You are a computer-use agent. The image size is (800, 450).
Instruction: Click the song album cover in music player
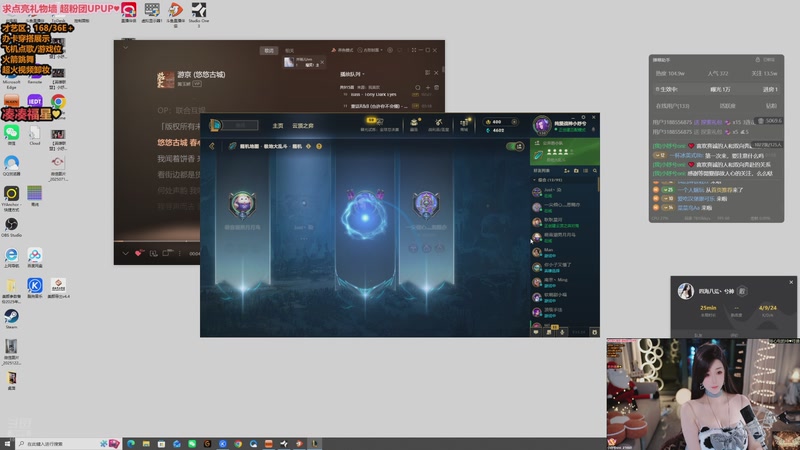[x=165, y=80]
